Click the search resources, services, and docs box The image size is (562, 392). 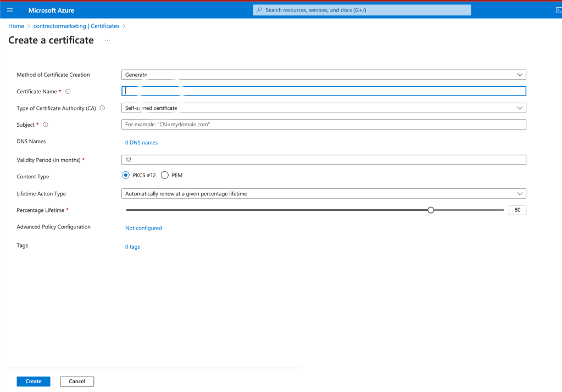coord(362,10)
